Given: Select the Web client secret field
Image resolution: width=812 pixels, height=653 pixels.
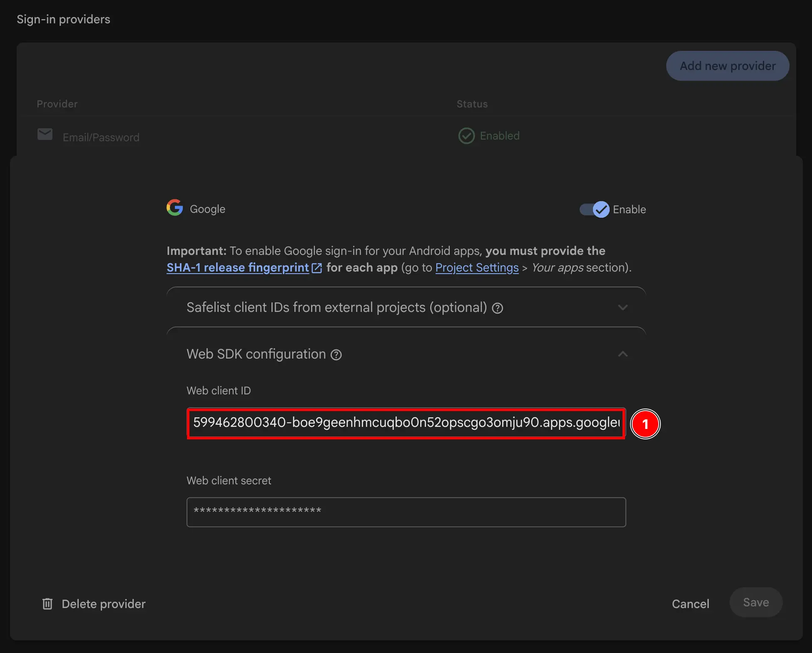Looking at the screenshot, I should click(406, 512).
